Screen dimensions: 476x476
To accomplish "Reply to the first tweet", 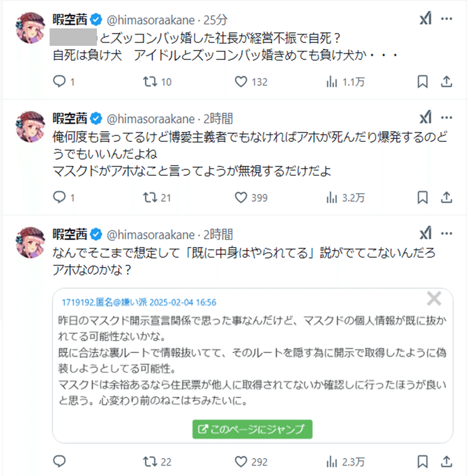I will 59,82.
